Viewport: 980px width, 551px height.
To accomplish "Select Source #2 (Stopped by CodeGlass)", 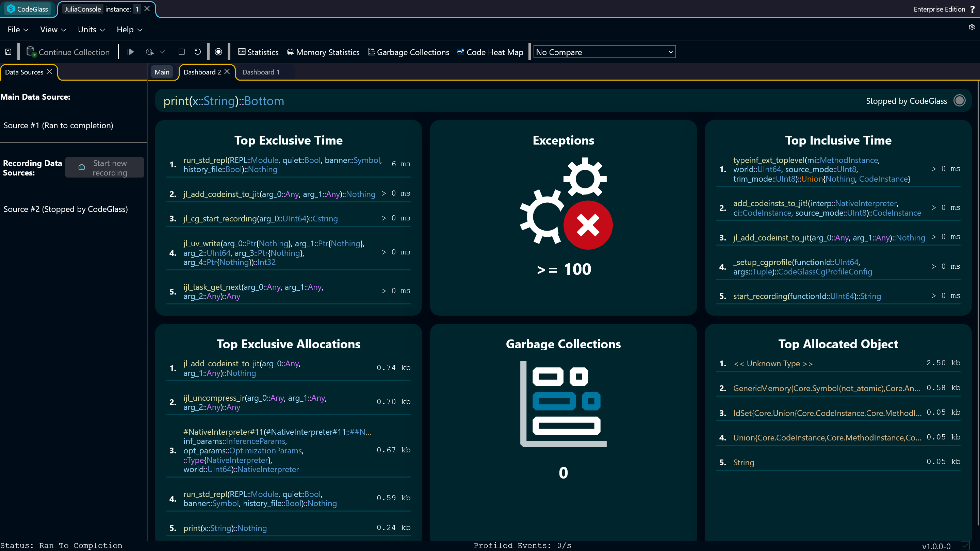I will 65,209.
